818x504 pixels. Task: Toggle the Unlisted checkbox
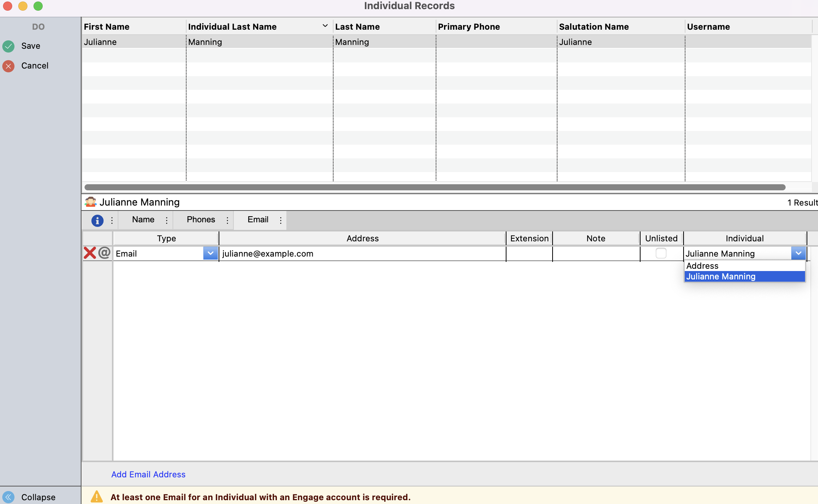pos(661,253)
